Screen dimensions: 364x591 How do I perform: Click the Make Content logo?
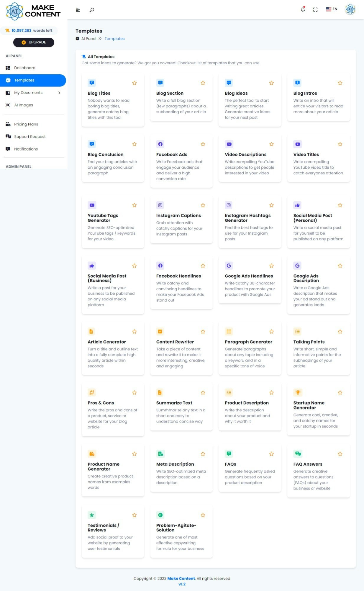(x=33, y=11)
